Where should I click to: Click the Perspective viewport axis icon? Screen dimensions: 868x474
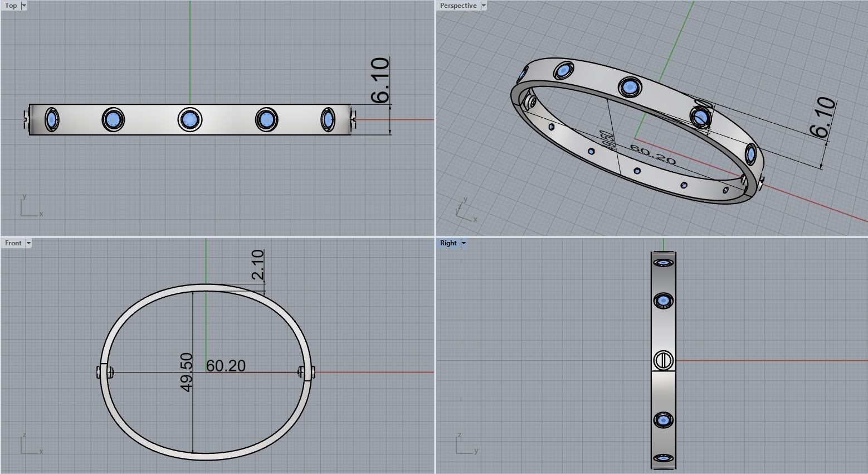(x=466, y=210)
